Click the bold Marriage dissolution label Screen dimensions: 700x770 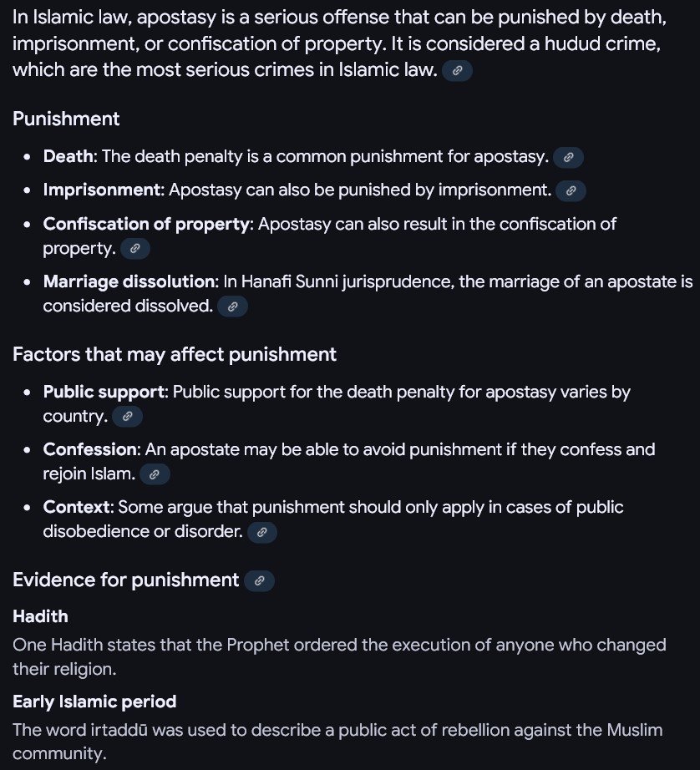[130, 282]
